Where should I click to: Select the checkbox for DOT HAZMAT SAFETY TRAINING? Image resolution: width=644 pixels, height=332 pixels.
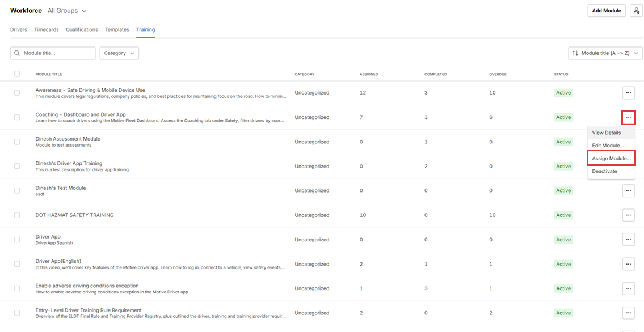[17, 215]
